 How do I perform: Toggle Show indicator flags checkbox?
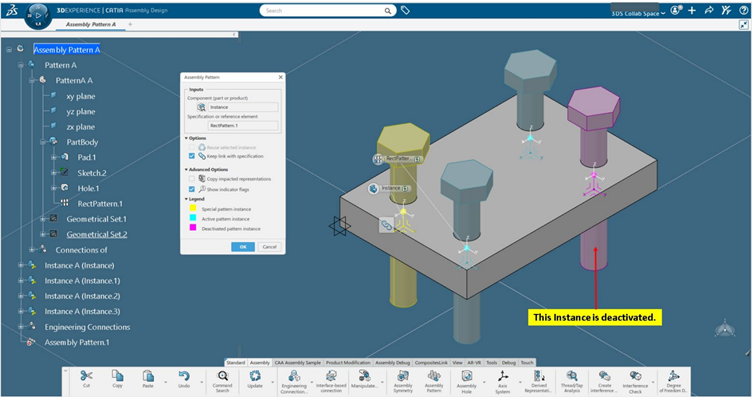[191, 188]
